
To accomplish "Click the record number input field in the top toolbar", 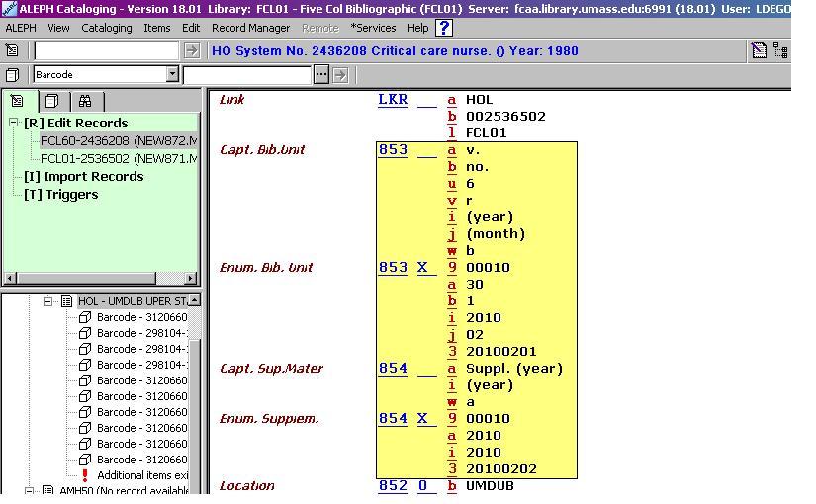I will tap(107, 50).
